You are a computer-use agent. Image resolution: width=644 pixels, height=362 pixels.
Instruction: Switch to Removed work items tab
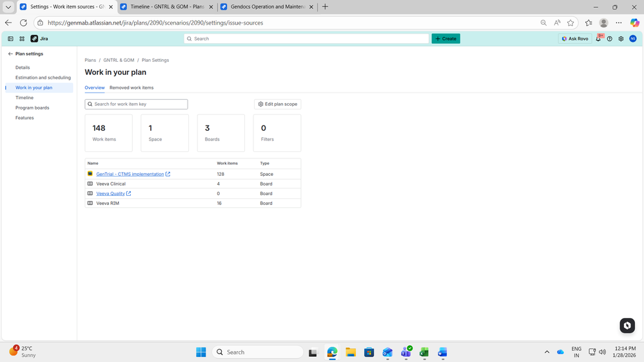pyautogui.click(x=132, y=88)
